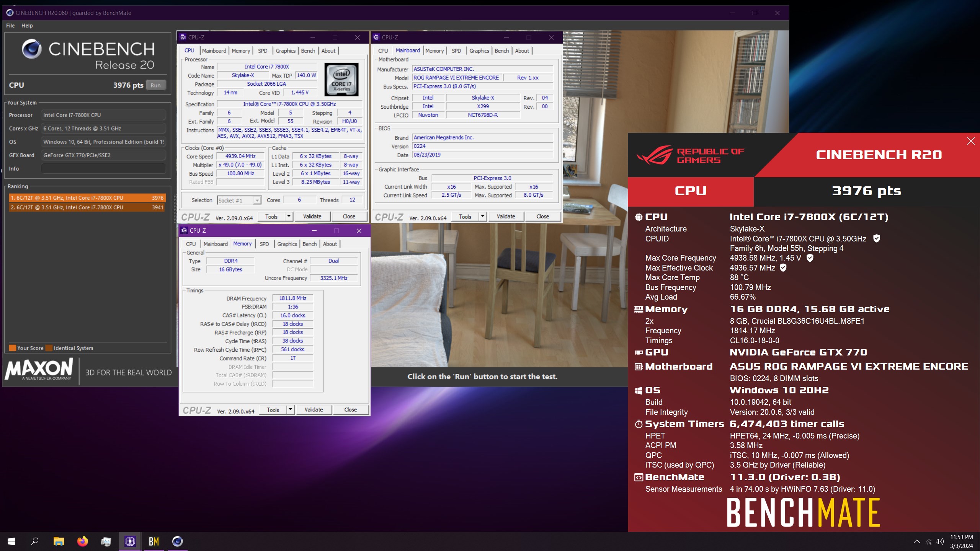Click the Processor field showing i7-7800X
This screenshot has height=551, width=980.
(103, 115)
